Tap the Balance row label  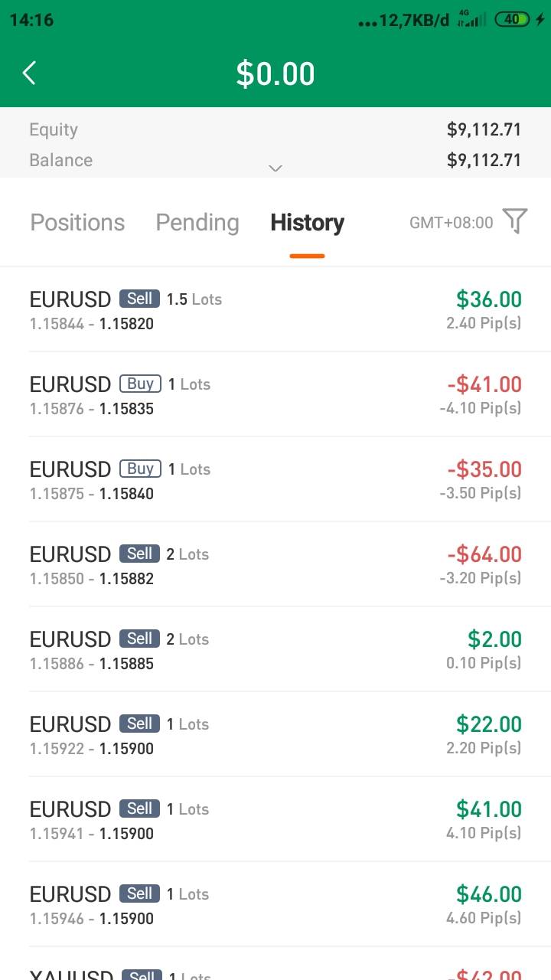[x=60, y=160]
